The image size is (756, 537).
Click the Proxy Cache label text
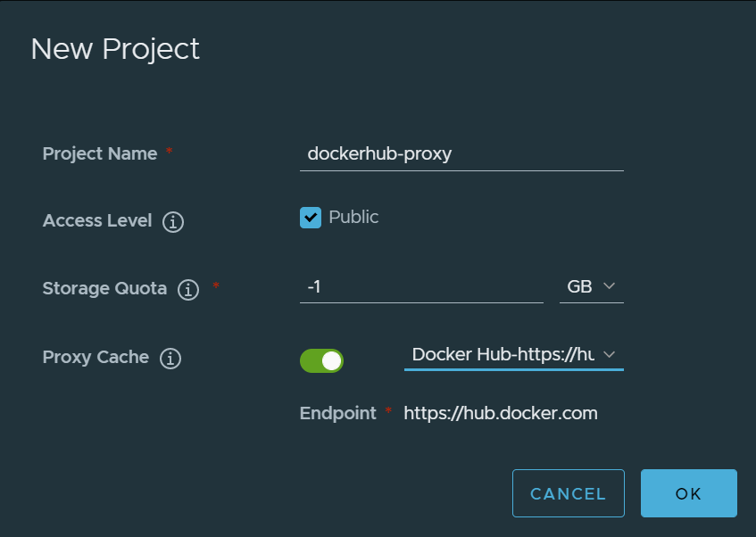pyautogui.click(x=96, y=357)
